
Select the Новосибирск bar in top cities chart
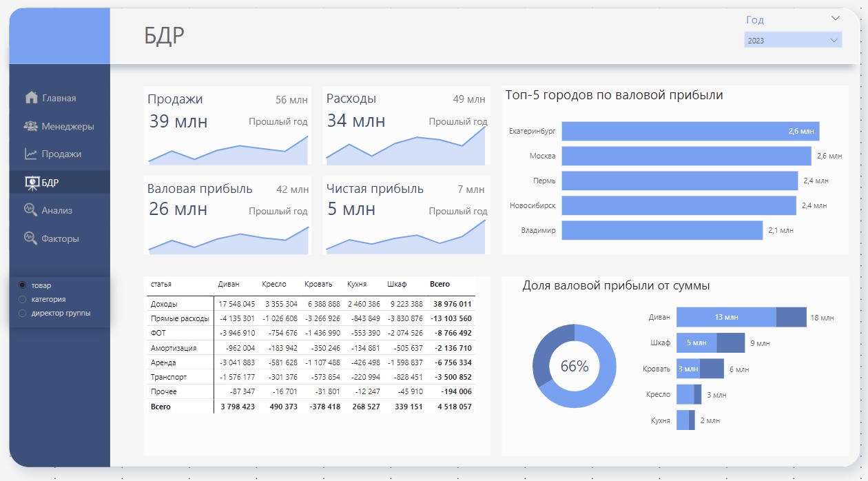pos(679,205)
